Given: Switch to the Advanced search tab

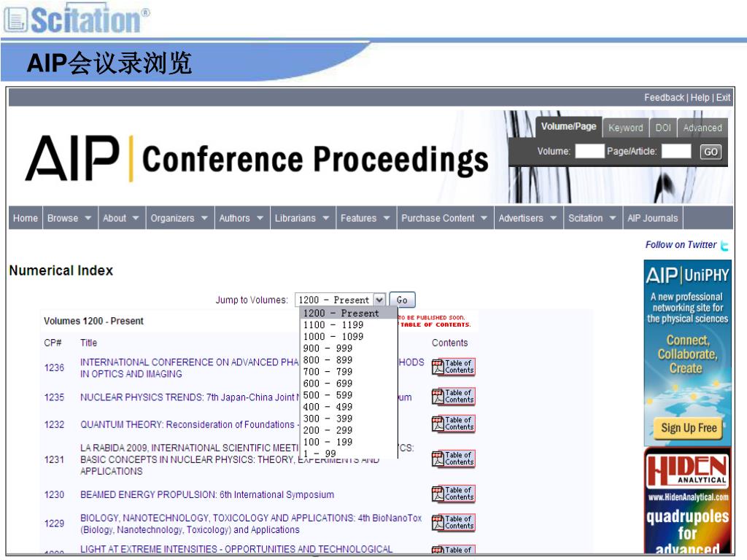Looking at the screenshot, I should pyautogui.click(x=703, y=128).
